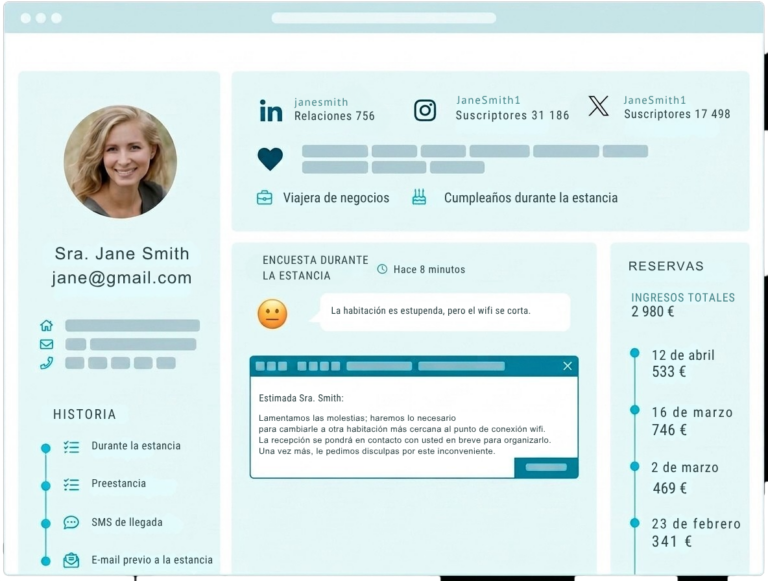Open Jane Smith's profile photo
The width and height of the screenshot is (768, 581).
click(x=120, y=161)
